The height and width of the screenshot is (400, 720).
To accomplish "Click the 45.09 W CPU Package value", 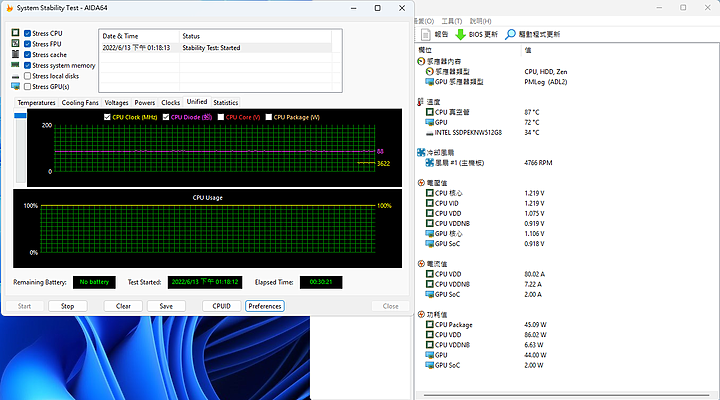I will pos(535,325).
